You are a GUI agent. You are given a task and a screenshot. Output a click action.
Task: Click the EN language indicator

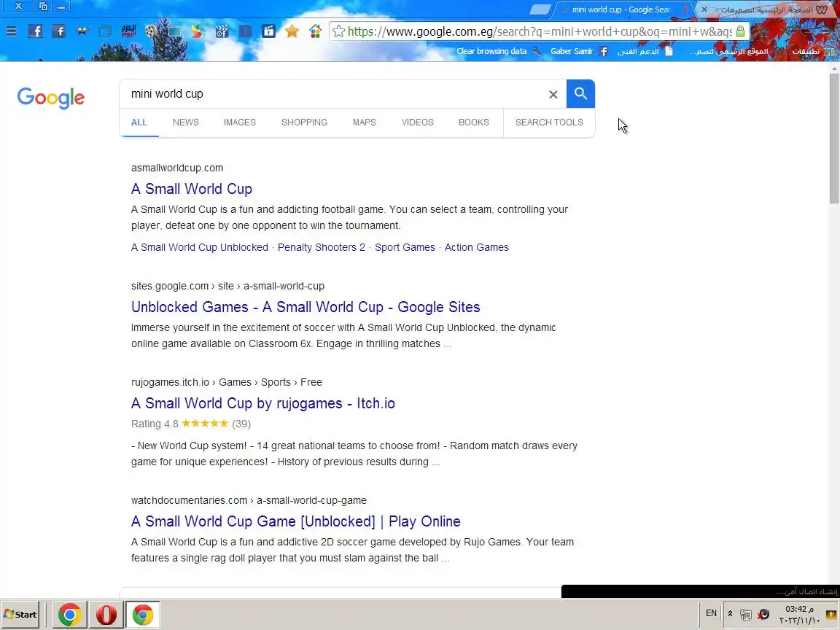click(711, 613)
